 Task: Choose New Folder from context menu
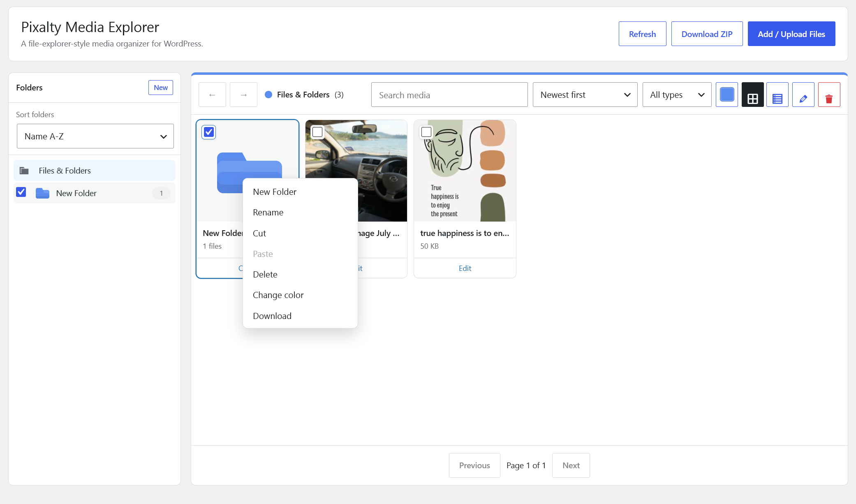[x=300, y=192]
